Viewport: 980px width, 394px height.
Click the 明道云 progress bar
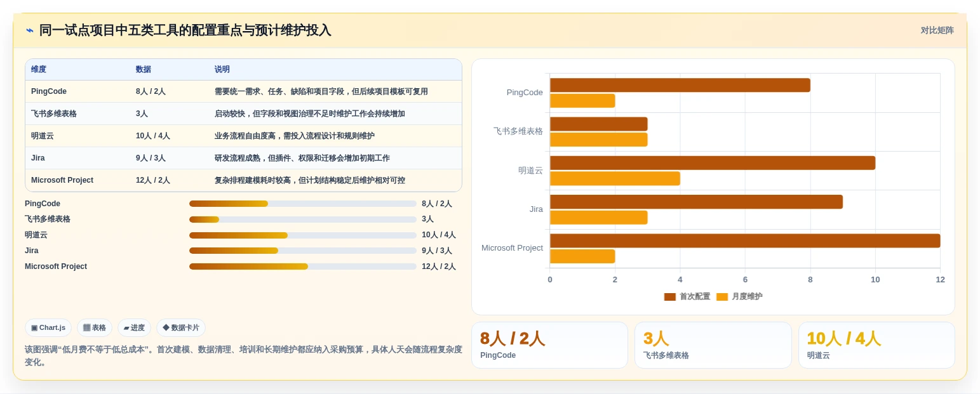(303, 235)
